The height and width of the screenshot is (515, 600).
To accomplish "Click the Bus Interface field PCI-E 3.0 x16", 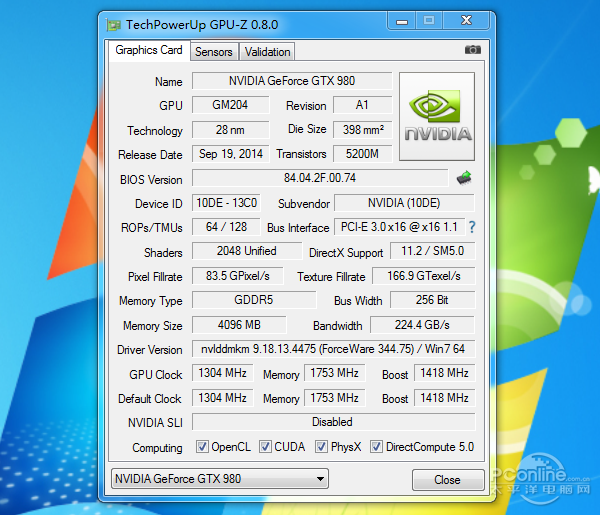I will tap(399, 227).
